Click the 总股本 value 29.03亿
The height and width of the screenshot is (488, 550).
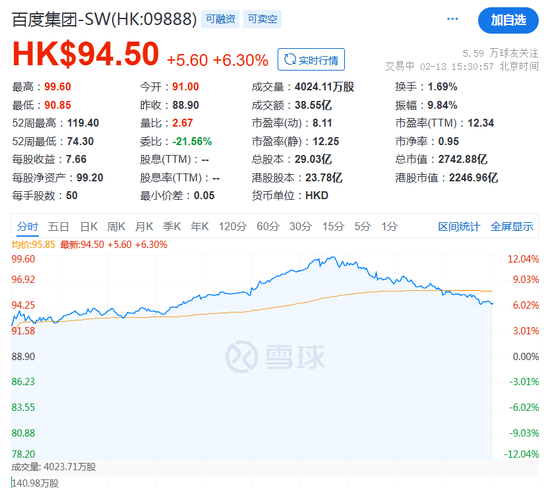[x=313, y=159]
